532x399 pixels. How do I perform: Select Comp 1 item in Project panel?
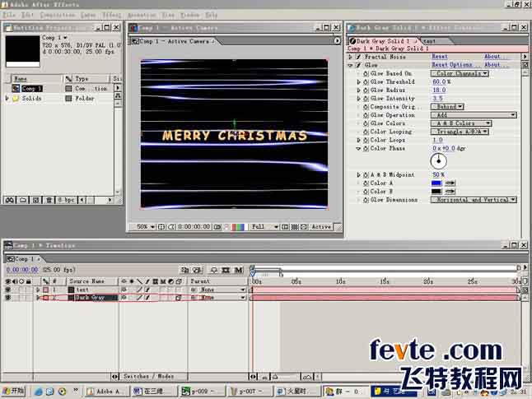[x=31, y=89]
